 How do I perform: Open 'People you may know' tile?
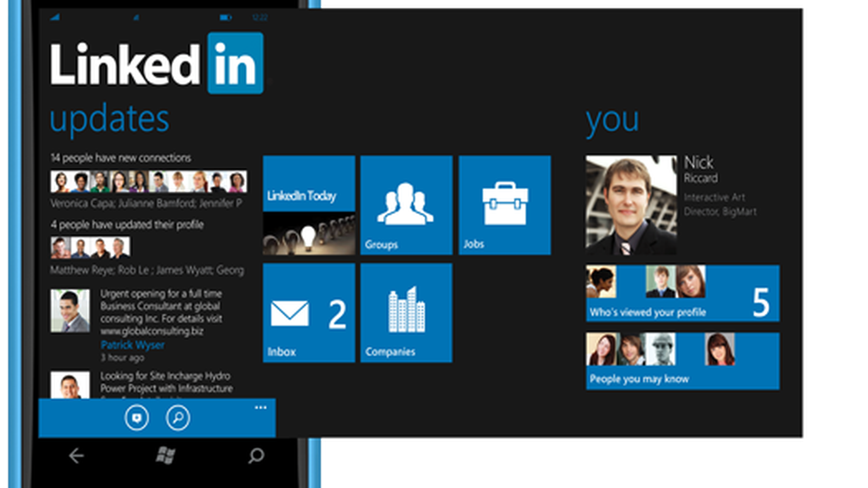tap(682, 361)
